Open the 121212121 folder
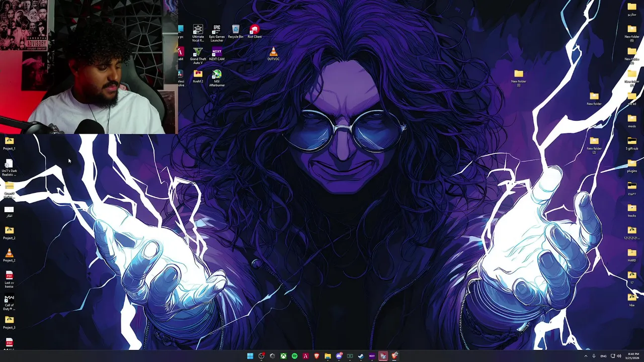The height and width of the screenshot is (362, 644). point(632,233)
